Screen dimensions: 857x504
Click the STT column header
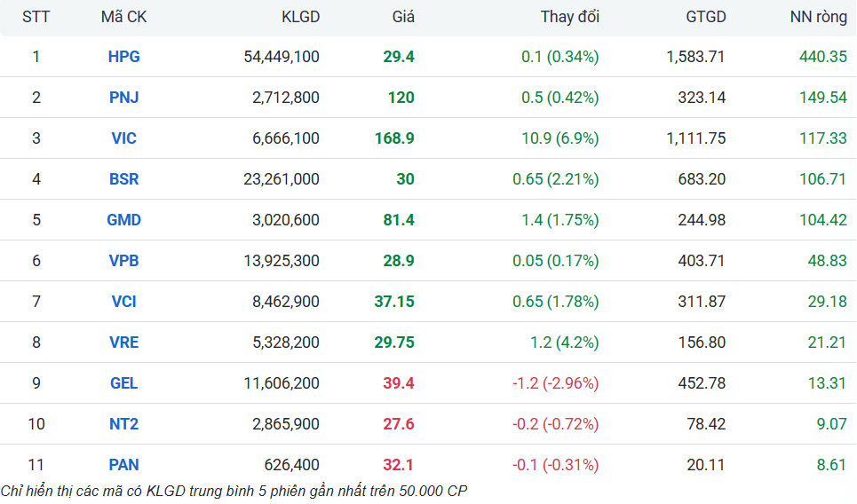pos(36,17)
